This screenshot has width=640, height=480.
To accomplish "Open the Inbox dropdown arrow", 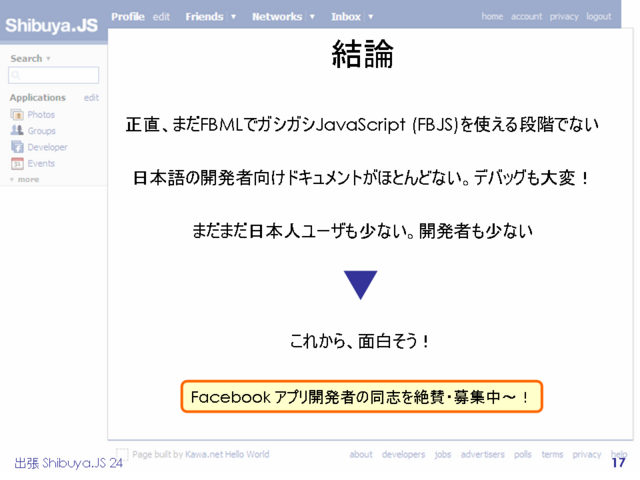I will [371, 17].
